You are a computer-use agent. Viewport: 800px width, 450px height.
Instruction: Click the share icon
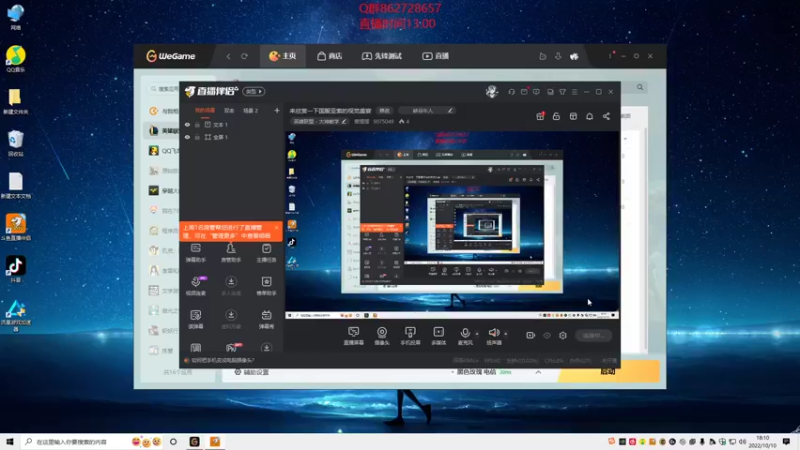(606, 116)
